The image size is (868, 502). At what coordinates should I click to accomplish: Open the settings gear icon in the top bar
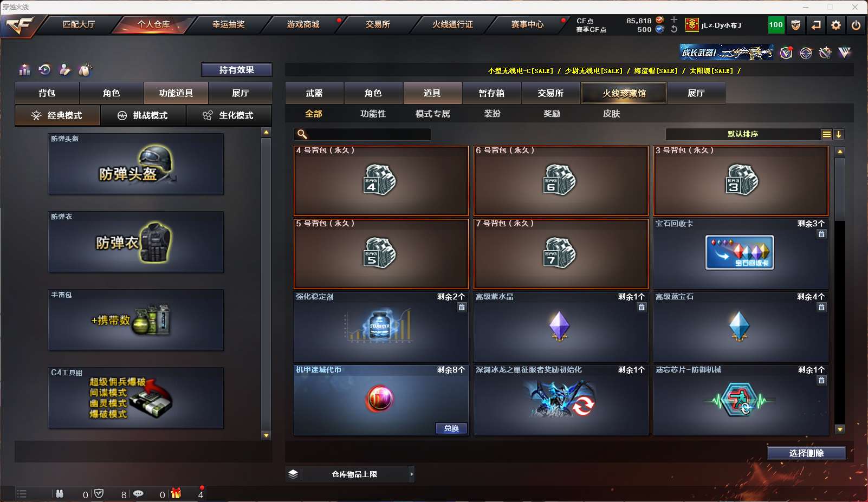tap(836, 25)
